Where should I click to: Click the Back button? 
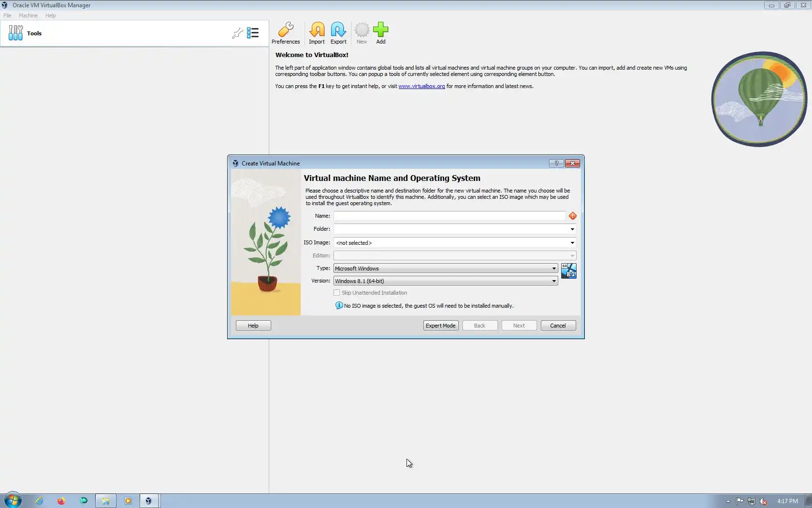point(479,326)
